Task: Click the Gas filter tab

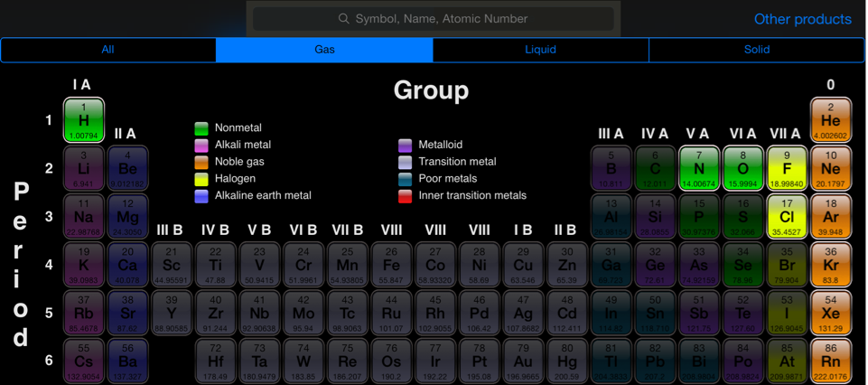Action: tap(324, 50)
